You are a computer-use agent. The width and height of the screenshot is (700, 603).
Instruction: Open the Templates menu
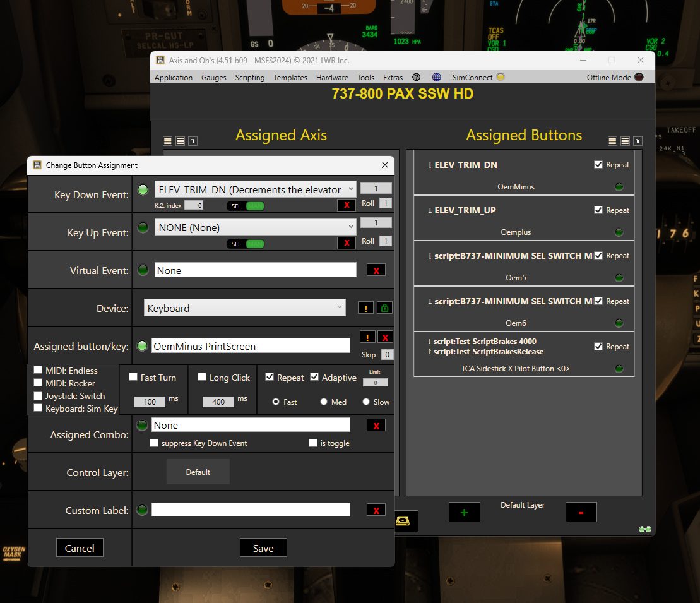click(290, 77)
